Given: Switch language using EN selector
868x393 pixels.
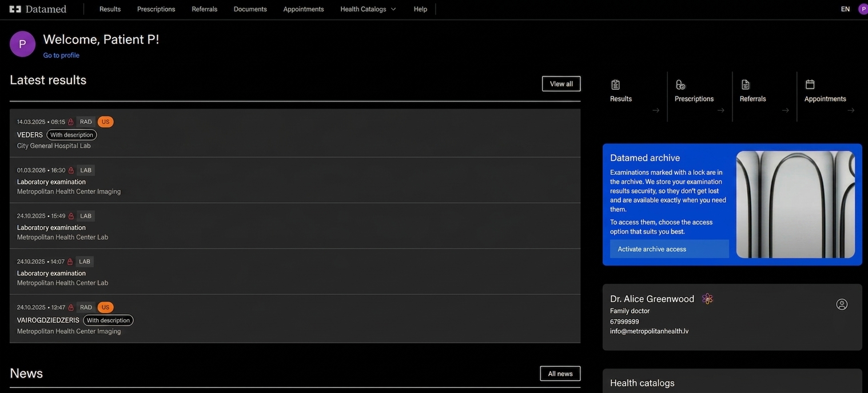Looking at the screenshot, I should pos(845,9).
